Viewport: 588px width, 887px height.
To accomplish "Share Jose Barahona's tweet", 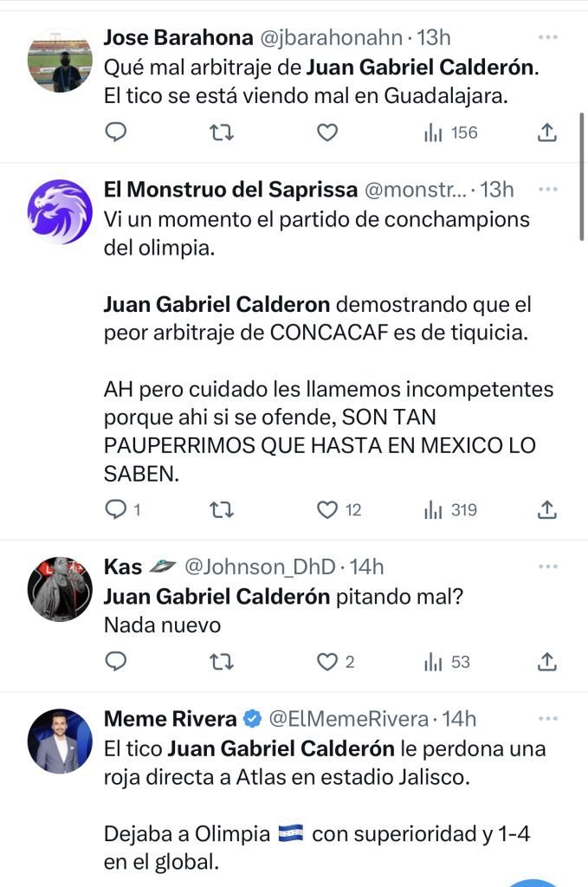I will point(546,133).
